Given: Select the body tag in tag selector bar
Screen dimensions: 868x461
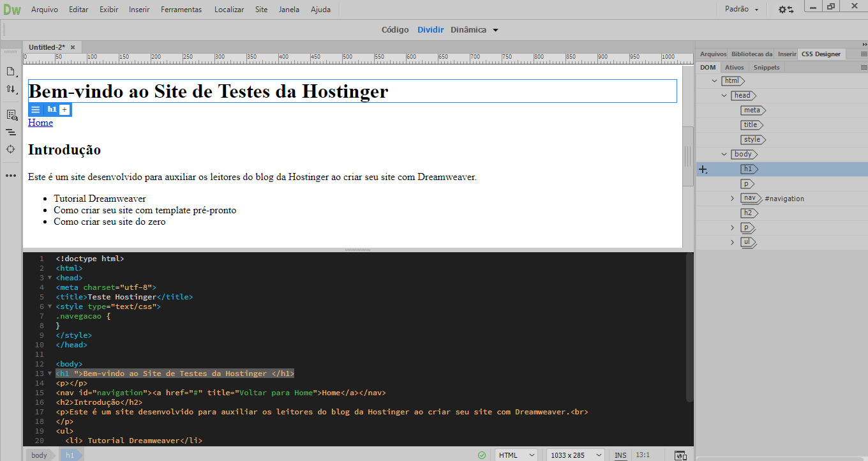Looking at the screenshot, I should pyautogui.click(x=40, y=455).
